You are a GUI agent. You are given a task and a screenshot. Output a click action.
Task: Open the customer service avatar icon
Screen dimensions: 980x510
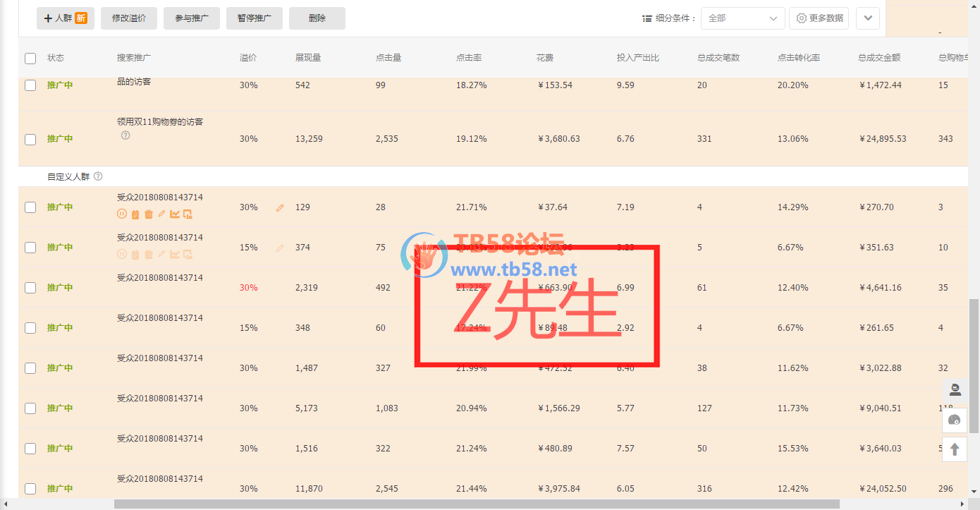click(955, 389)
